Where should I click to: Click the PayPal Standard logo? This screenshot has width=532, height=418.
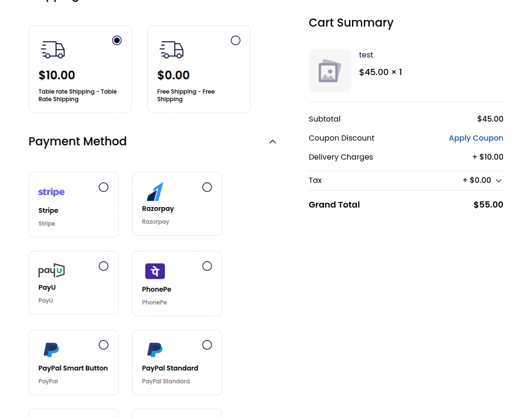pos(155,350)
